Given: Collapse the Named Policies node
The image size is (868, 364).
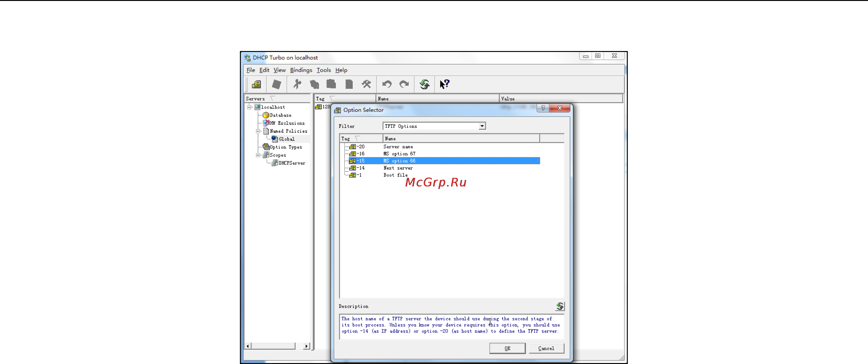Looking at the screenshot, I should point(258,131).
